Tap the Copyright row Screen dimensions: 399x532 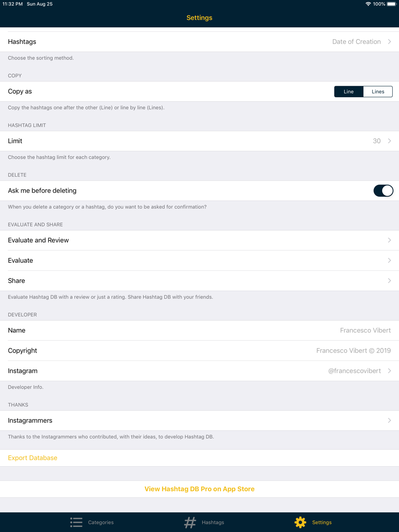click(x=199, y=351)
